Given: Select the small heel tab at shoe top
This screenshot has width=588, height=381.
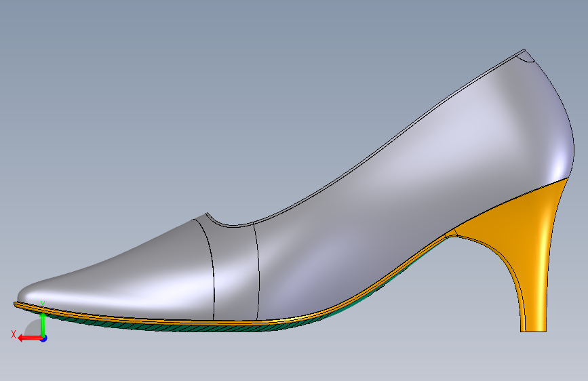Looking at the screenshot, I should [x=526, y=56].
